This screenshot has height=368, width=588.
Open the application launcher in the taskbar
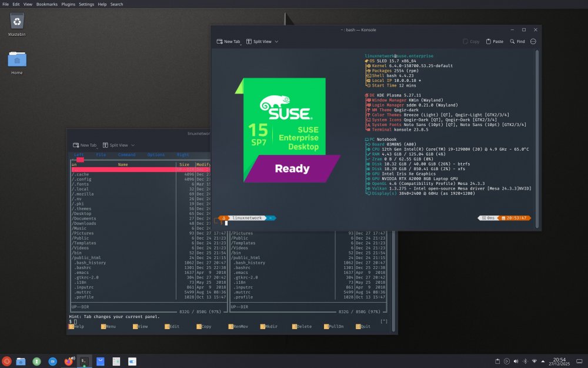[x=6, y=361]
